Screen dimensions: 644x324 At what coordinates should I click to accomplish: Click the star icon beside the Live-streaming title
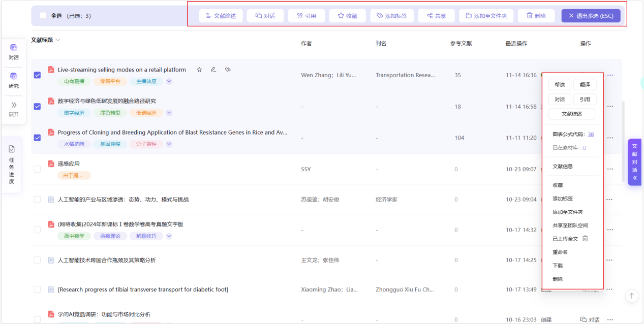coord(199,70)
